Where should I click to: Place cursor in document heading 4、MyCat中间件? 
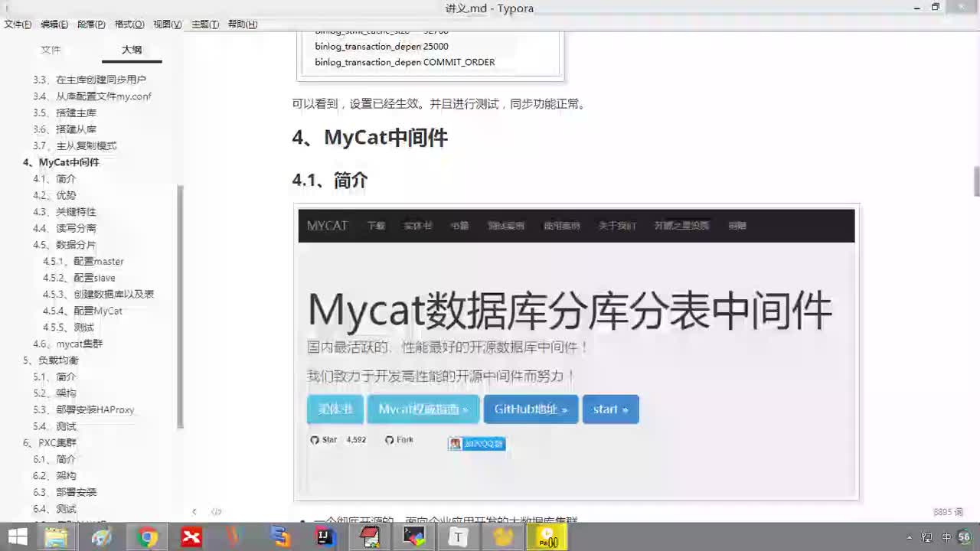tap(369, 138)
